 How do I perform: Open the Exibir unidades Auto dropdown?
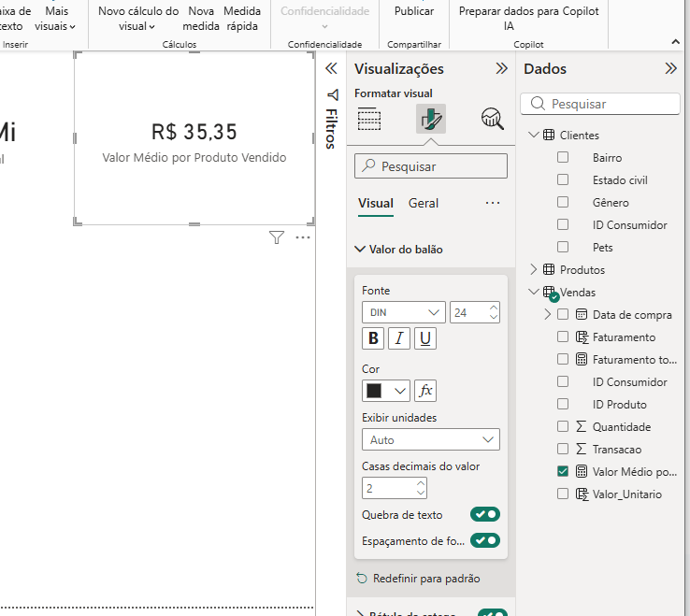430,439
